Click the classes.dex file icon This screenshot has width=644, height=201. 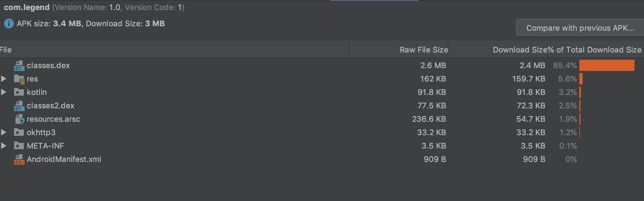[19, 66]
